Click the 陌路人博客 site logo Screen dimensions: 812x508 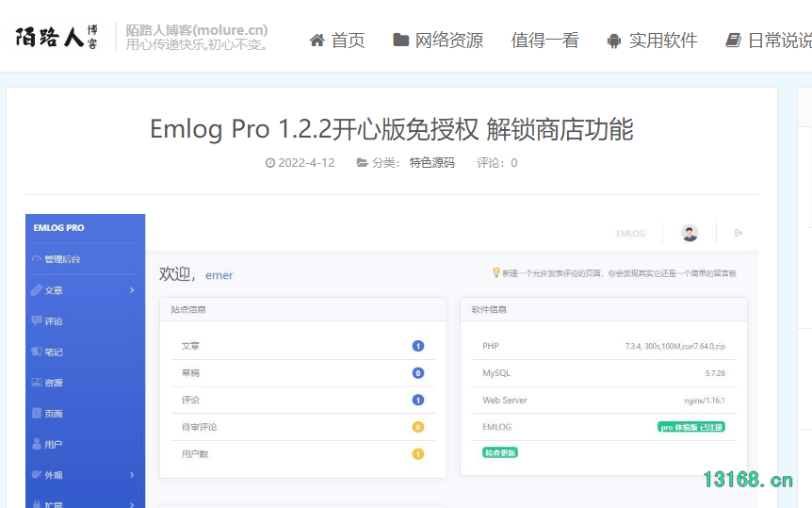(57, 37)
